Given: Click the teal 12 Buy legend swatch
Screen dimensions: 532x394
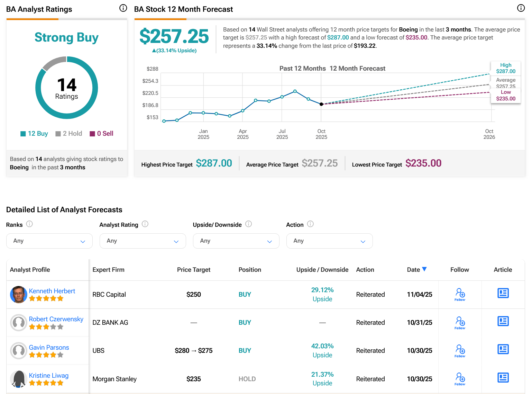Looking at the screenshot, I should tap(23, 134).
